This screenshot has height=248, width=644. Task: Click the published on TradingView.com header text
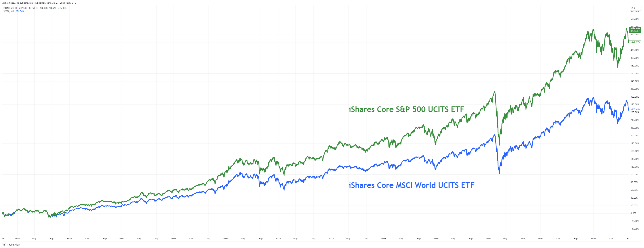(39, 3)
